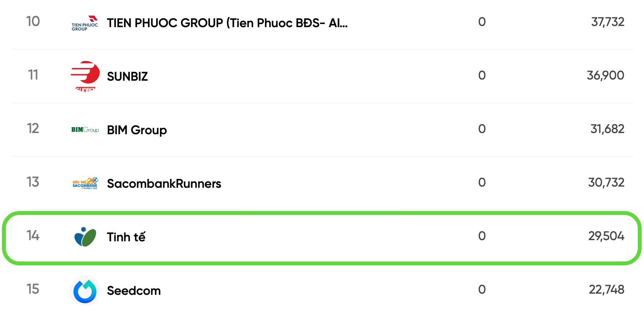Select the Seedcom blue circular logo
Screen dimensions: 644x315
click(85, 291)
